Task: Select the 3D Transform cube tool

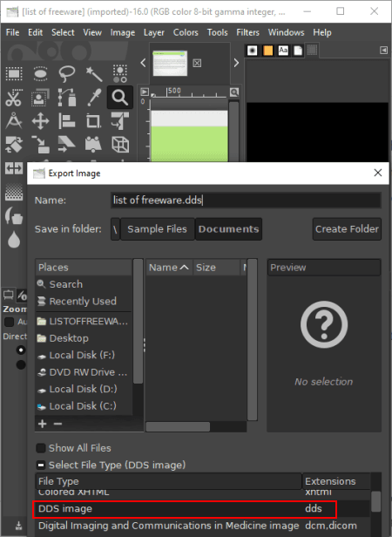Action: [x=120, y=144]
